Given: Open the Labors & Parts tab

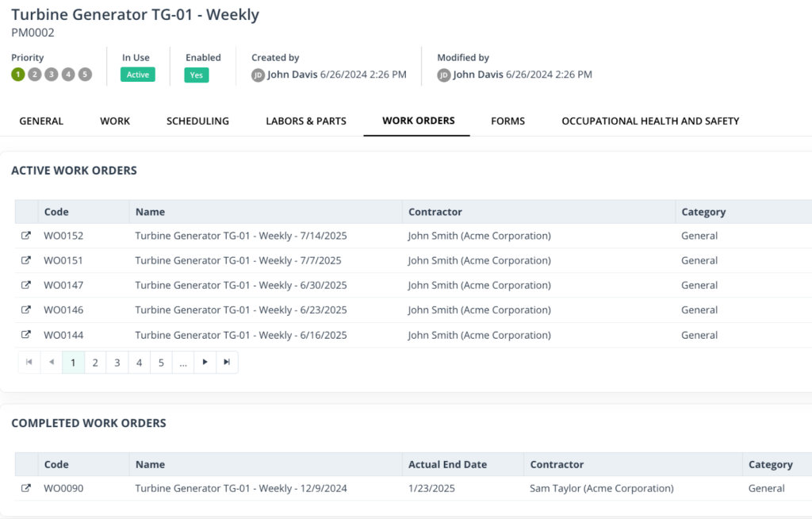Looking at the screenshot, I should click(x=306, y=121).
